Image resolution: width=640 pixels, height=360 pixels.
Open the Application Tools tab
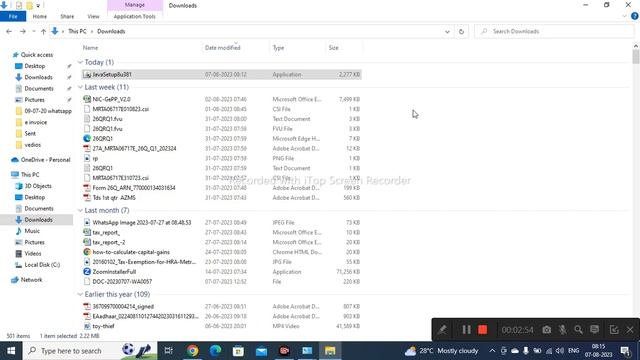(135, 16)
